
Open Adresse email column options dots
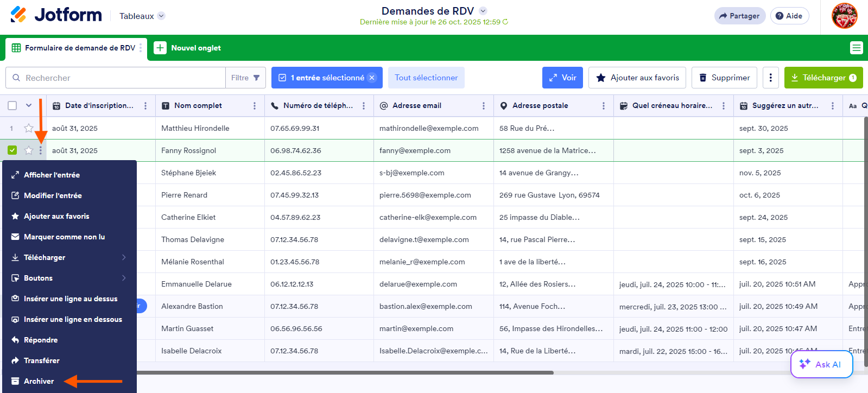[484, 106]
